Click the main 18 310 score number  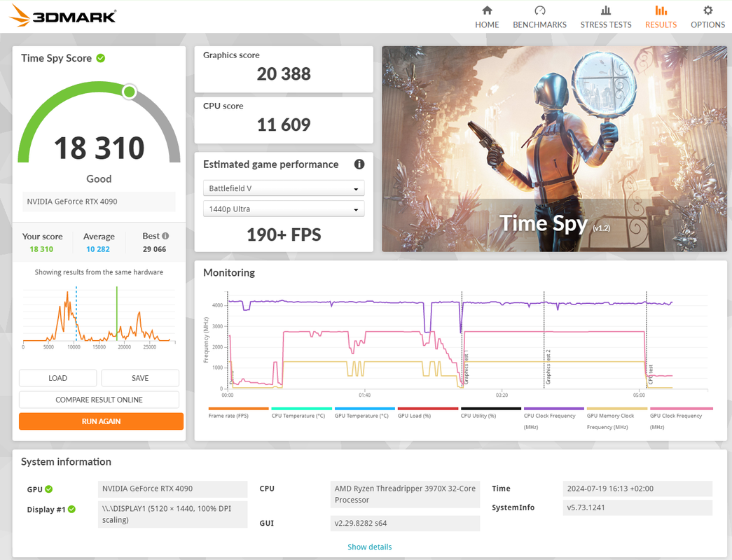99,148
